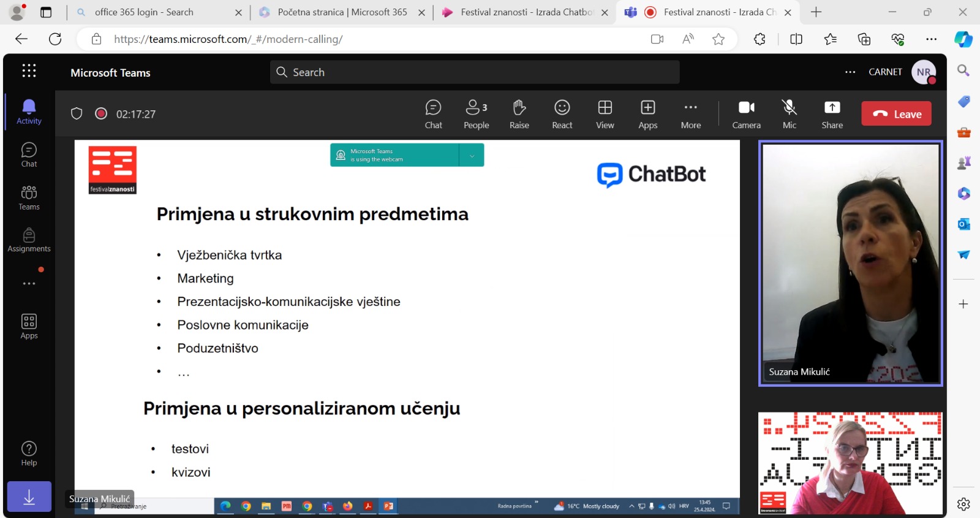Select the second participant video tile
The width and height of the screenshot is (980, 518).
pyautogui.click(x=850, y=463)
